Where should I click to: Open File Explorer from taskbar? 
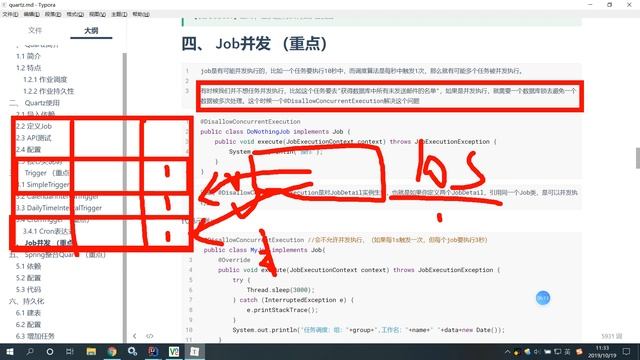[x=91, y=351]
